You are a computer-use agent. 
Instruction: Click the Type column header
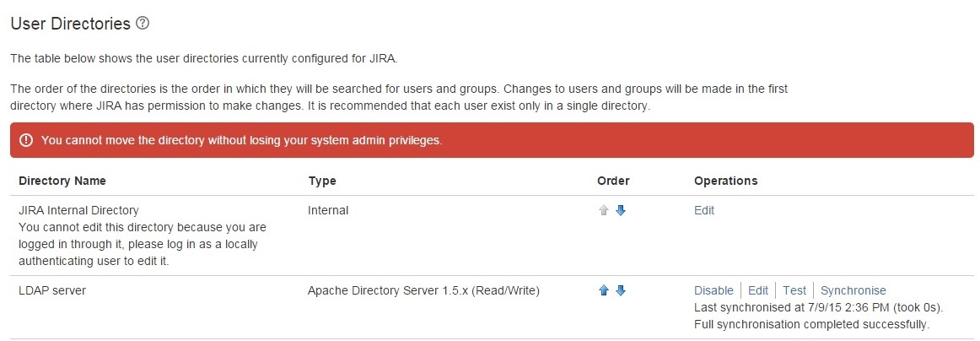[322, 181]
